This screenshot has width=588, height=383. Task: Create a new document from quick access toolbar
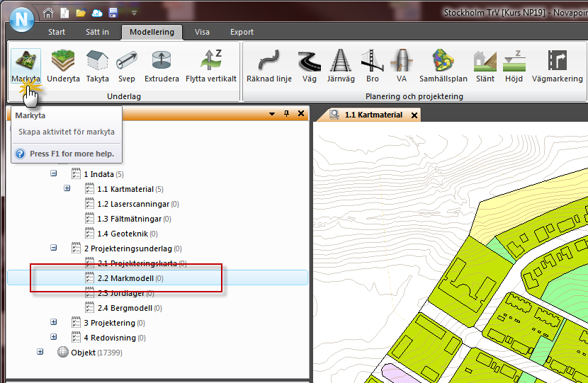click(64, 13)
